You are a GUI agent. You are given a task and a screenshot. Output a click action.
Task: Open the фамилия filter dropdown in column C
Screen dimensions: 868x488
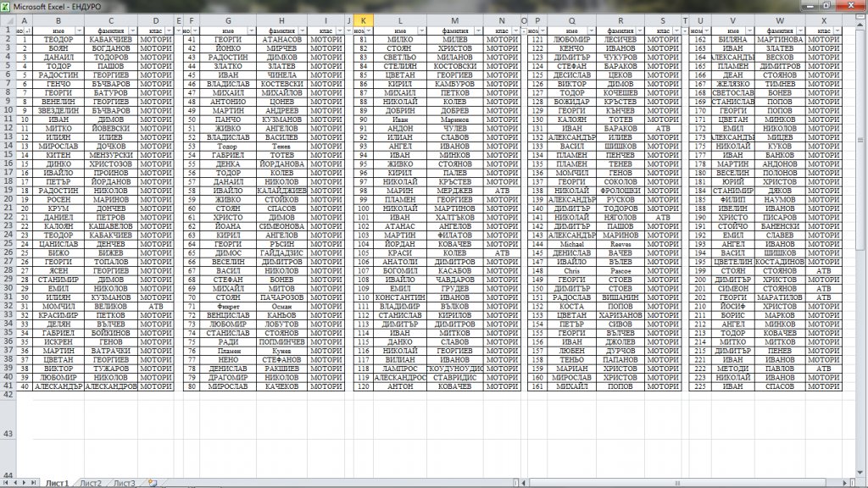(x=133, y=30)
